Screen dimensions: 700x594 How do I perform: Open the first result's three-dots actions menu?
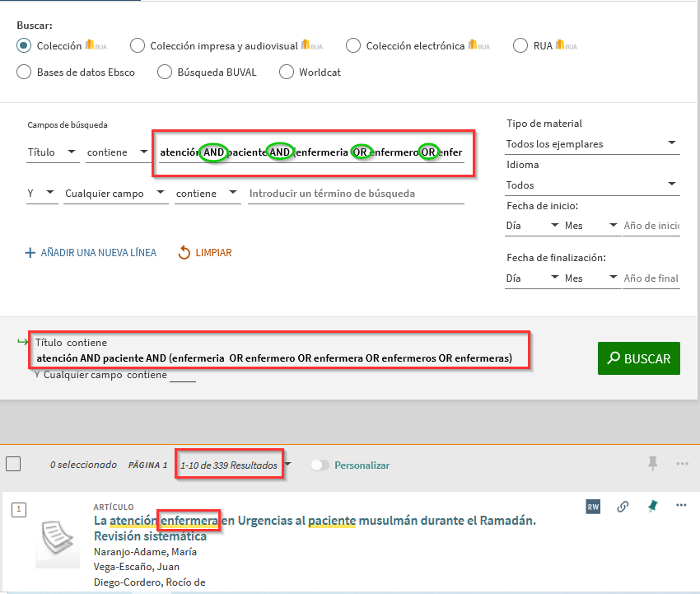681,505
